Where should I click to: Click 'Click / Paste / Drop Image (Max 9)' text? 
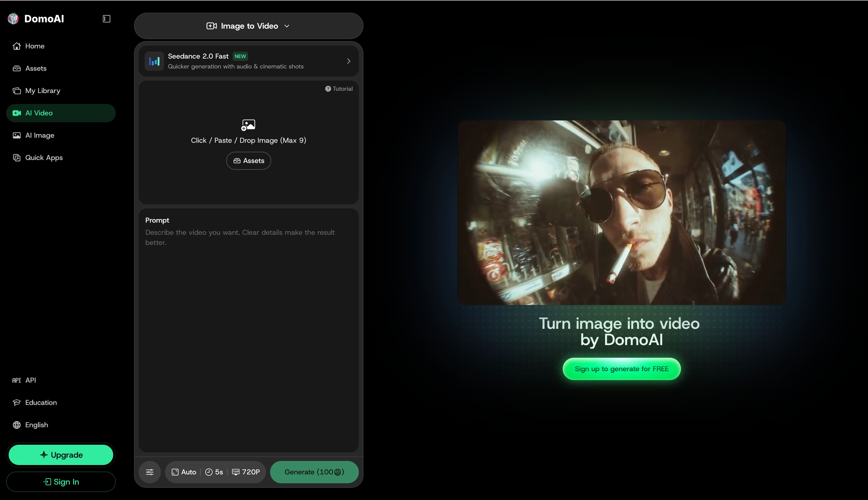(248, 140)
